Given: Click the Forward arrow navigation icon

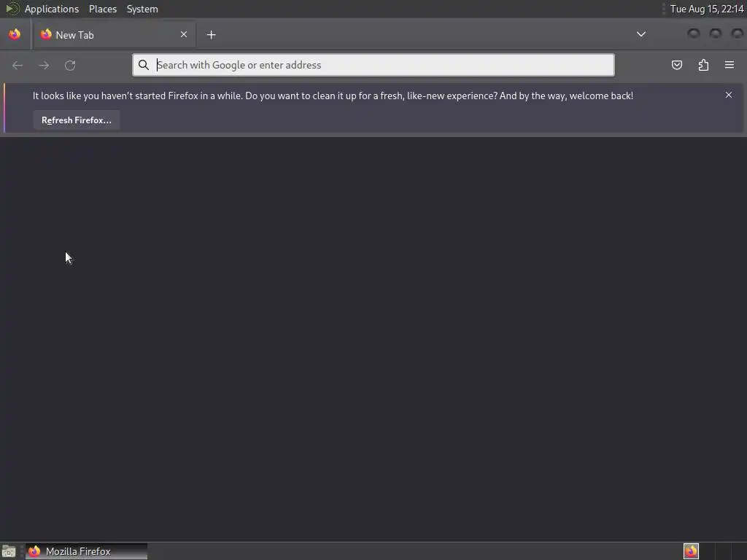Looking at the screenshot, I should point(44,65).
